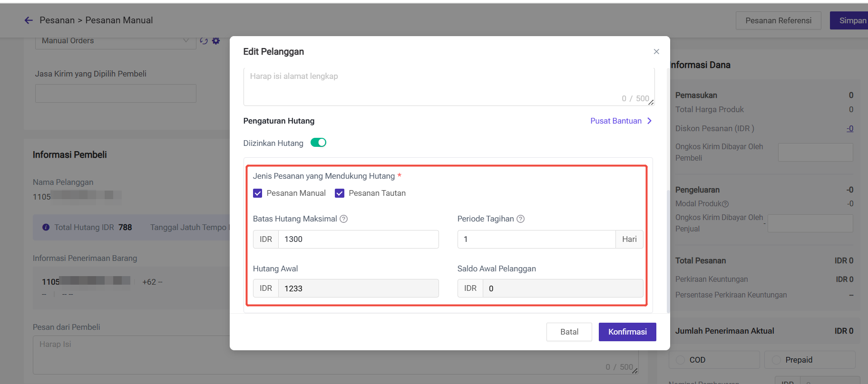Click the refresh icon beside Manual Orders
This screenshot has height=384, width=868.
point(204,41)
